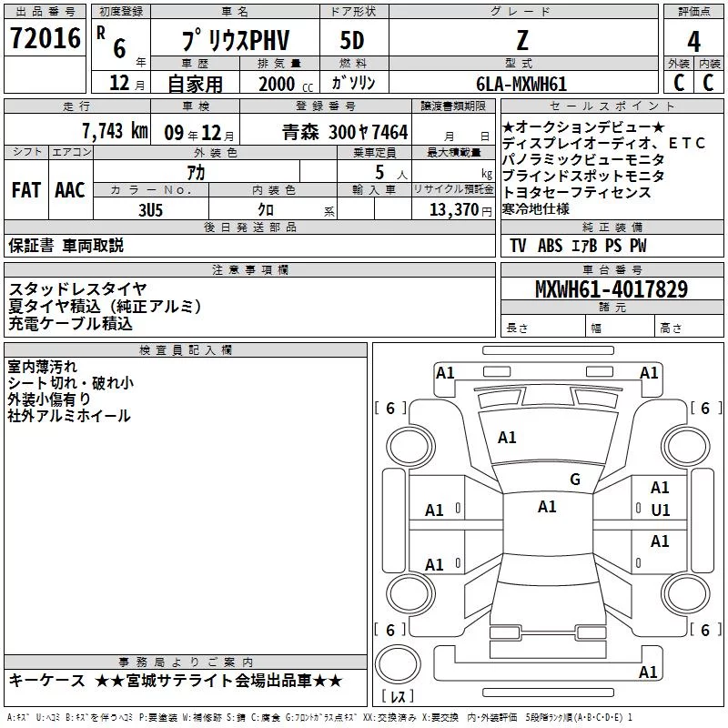The image size is (728, 728).
Task: Select U1 dent mark on door diagram
Action: tap(661, 511)
